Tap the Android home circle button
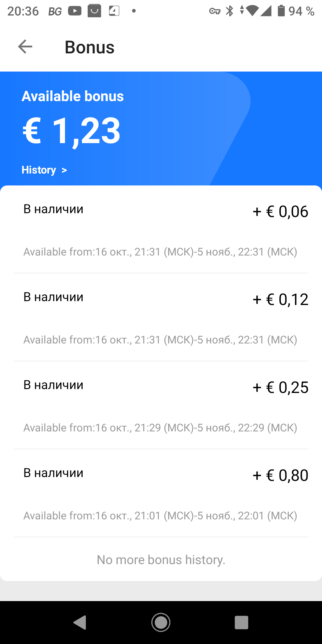Image resolution: width=322 pixels, height=644 pixels. [x=161, y=622]
